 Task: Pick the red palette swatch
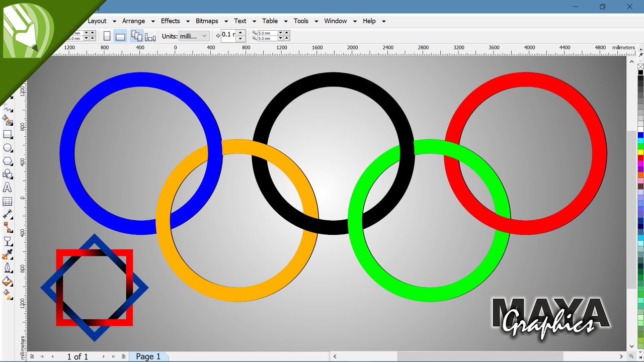tap(640, 158)
